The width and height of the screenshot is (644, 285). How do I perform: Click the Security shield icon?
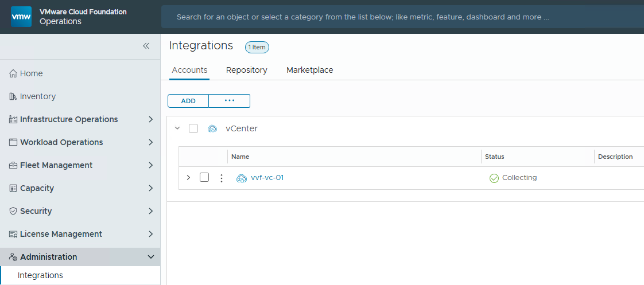pyautogui.click(x=13, y=211)
